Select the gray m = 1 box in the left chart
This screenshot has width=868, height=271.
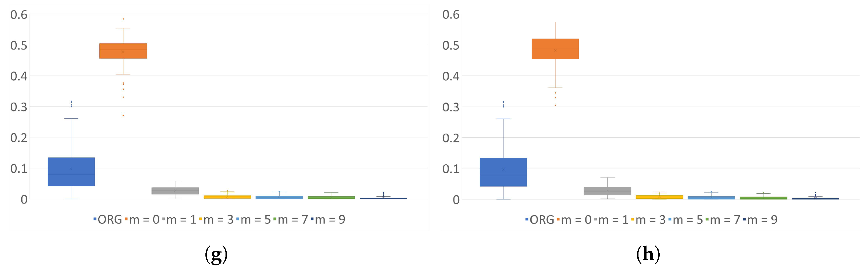tap(175, 191)
